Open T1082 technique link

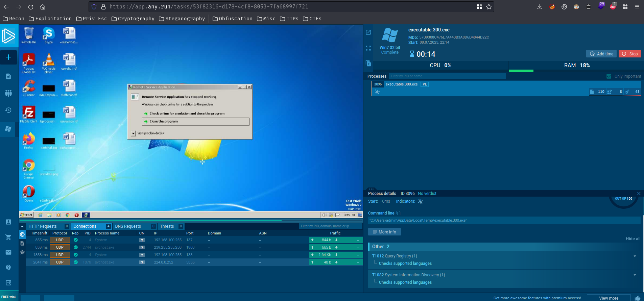point(378,275)
